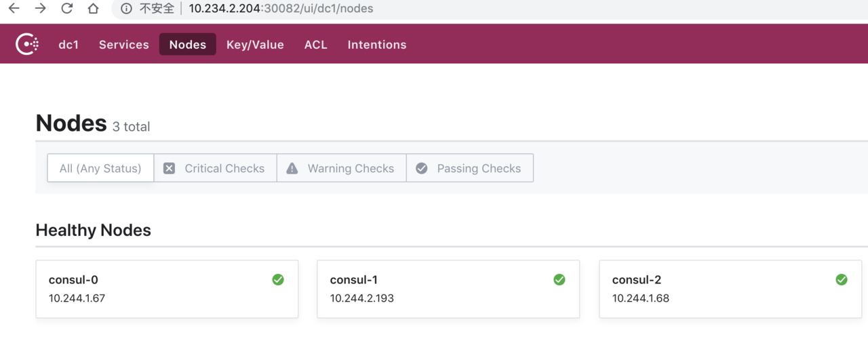Filter nodes by Critical Checks
The height and width of the screenshot is (339, 868).
pos(215,168)
